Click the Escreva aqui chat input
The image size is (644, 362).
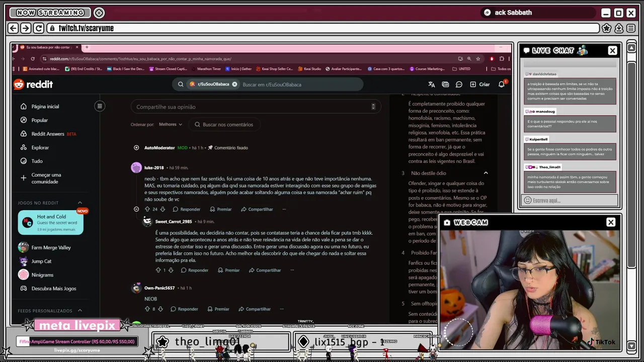570,200
